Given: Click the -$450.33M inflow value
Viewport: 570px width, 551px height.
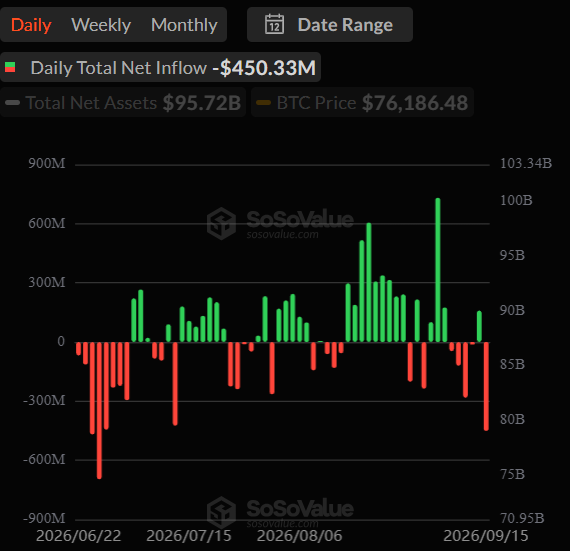Looking at the screenshot, I should [264, 68].
